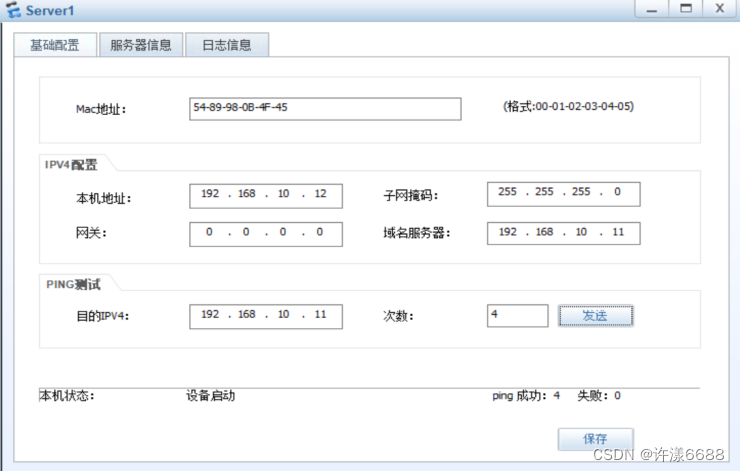Viewport: 740px width, 471px height.
Task: Click the first octet 0 of 网关
Action: (209, 232)
